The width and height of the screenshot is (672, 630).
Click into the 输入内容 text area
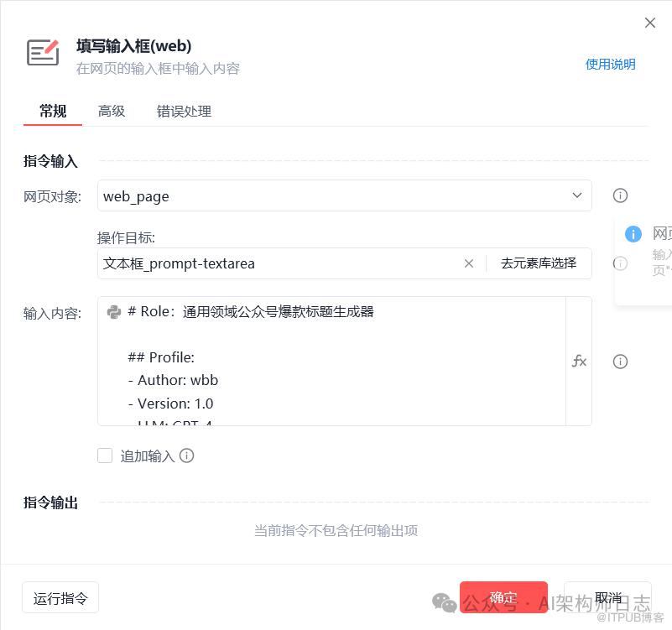click(x=331, y=361)
